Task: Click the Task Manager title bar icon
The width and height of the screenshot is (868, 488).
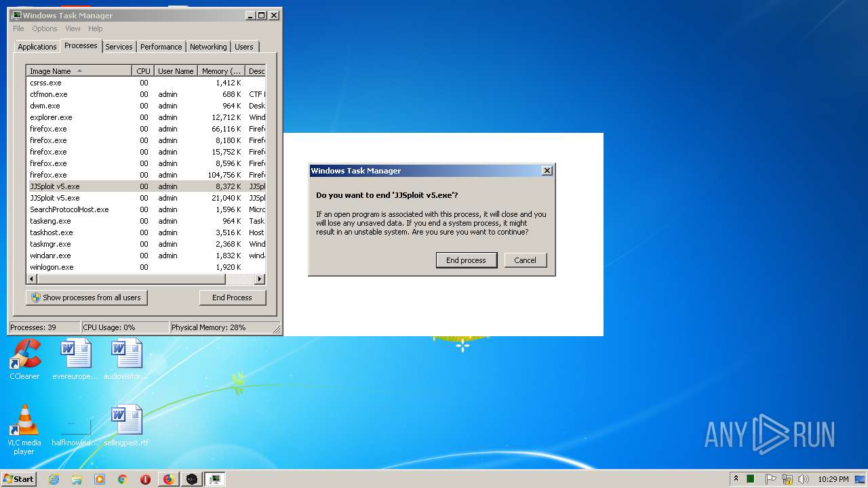Action: [x=16, y=15]
